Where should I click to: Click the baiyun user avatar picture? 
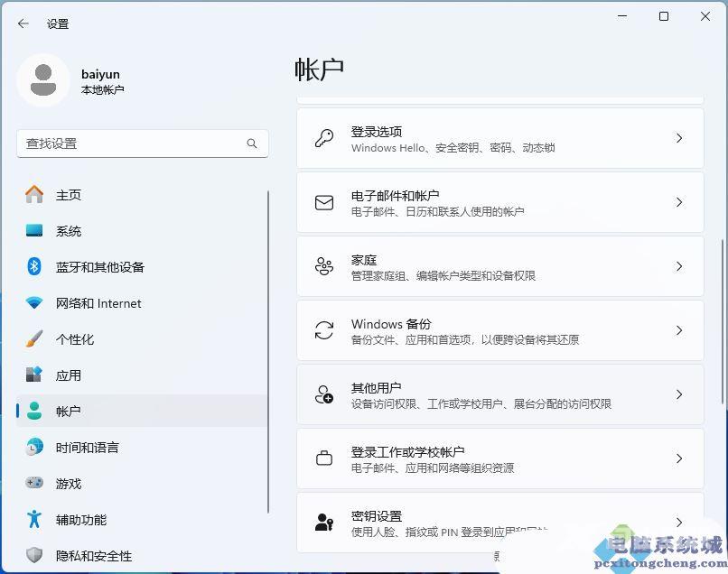(x=42, y=80)
